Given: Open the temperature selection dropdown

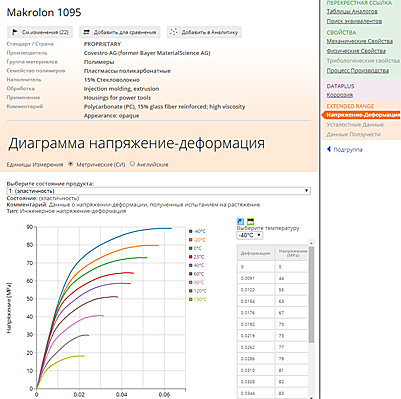Looking at the screenshot, I should [x=249, y=235].
